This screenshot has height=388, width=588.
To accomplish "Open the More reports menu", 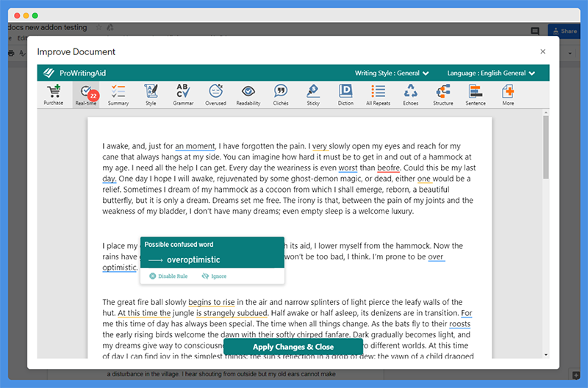I will tap(508, 95).
